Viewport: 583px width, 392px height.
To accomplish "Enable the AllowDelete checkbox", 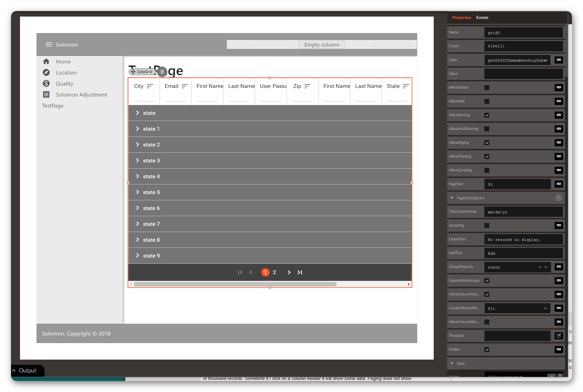I will click(487, 88).
